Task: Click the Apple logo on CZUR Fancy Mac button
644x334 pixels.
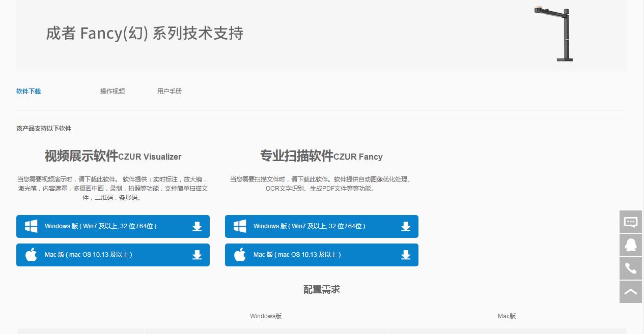Action: [x=239, y=255]
